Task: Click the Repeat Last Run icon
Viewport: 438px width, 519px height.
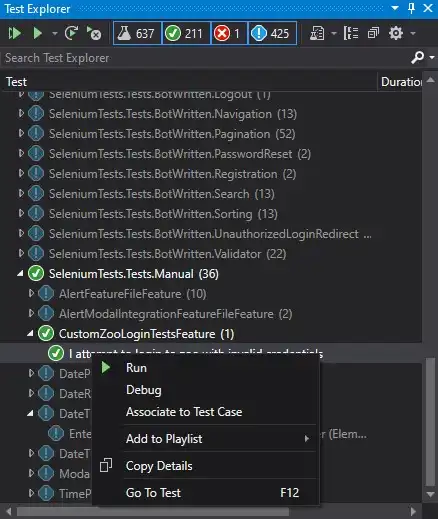Action: (x=71, y=33)
